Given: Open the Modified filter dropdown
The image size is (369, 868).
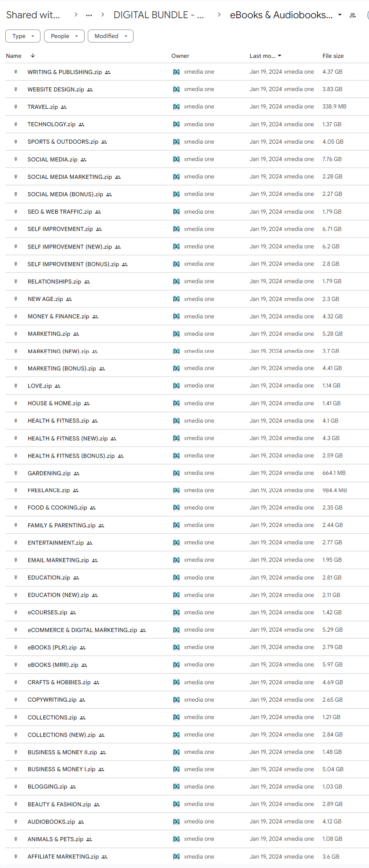Looking at the screenshot, I should (x=110, y=36).
